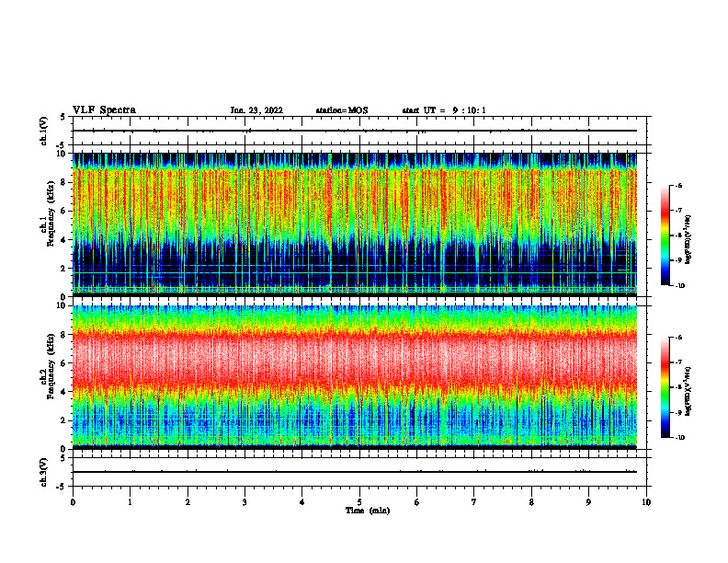Image resolution: width=728 pixels, height=563 pixels.
Task: Click time axis tick label 5
Action: tap(359, 502)
